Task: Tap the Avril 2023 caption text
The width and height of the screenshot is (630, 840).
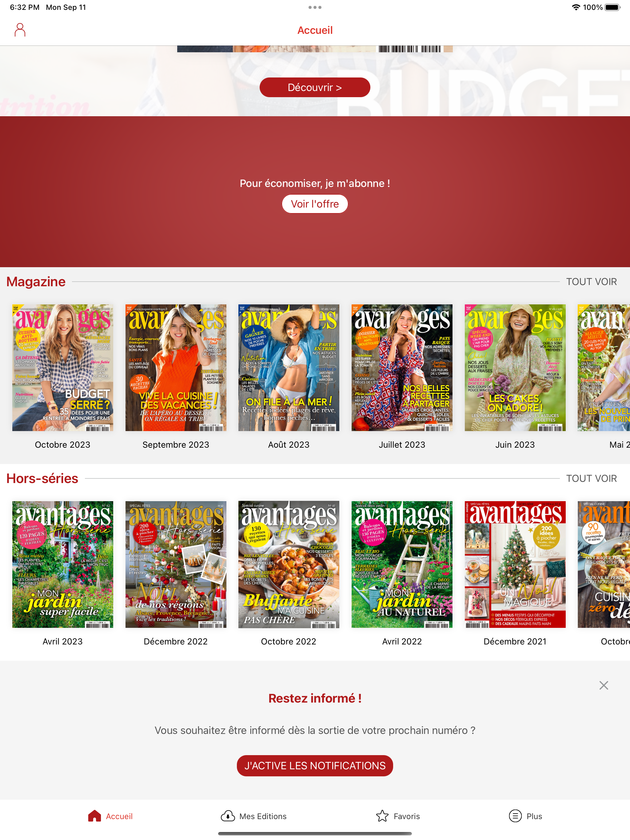Action: [63, 641]
